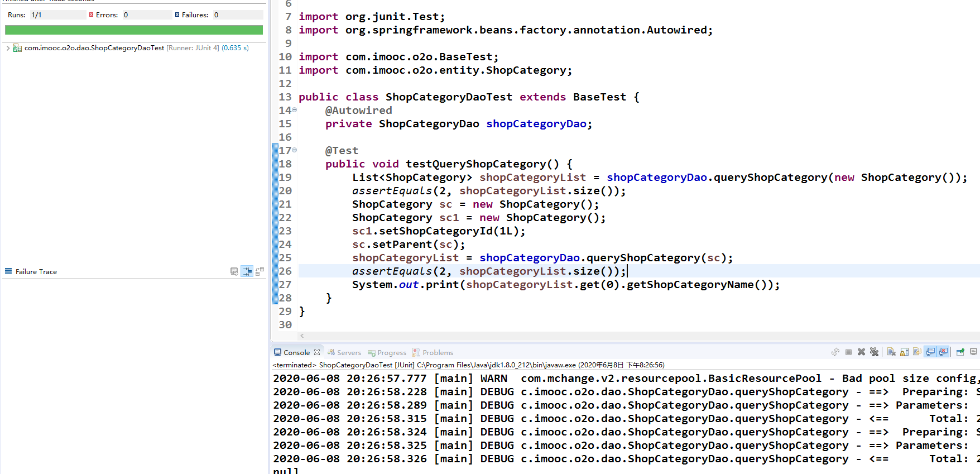Image resolution: width=980 pixels, height=474 pixels.
Task: Pin the current console
Action: 960,352
